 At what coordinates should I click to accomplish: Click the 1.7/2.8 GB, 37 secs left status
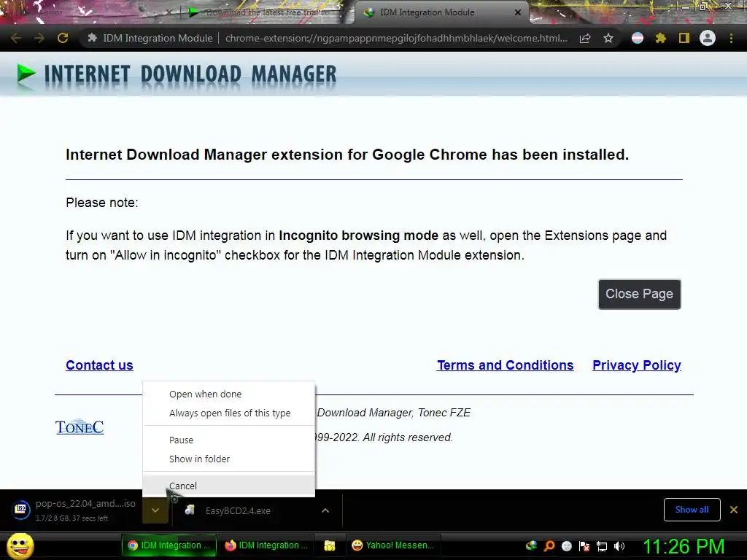click(x=72, y=518)
